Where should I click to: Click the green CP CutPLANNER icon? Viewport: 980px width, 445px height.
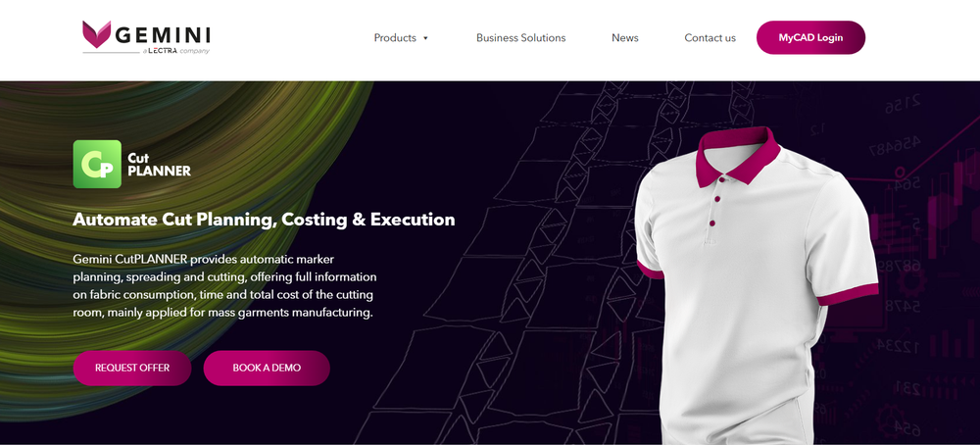(x=97, y=164)
